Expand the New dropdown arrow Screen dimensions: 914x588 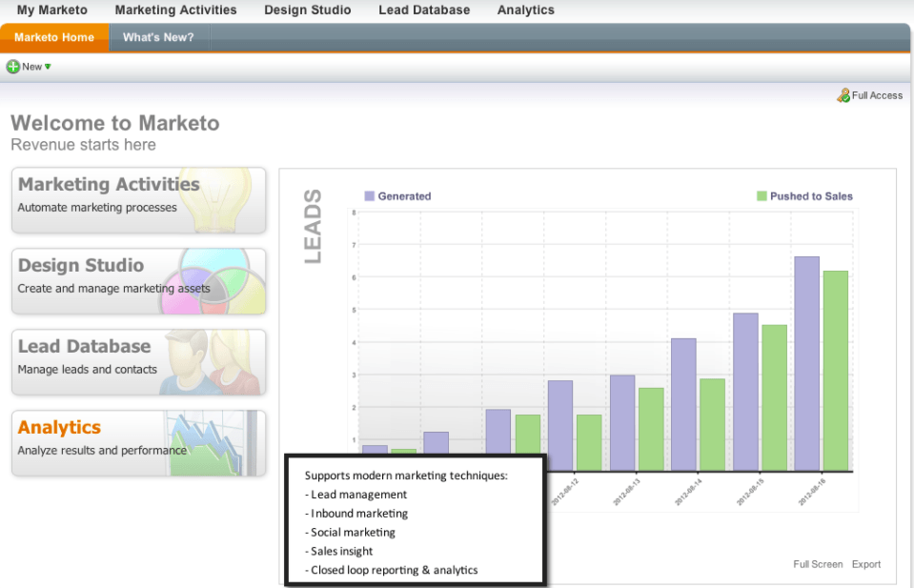coord(48,67)
